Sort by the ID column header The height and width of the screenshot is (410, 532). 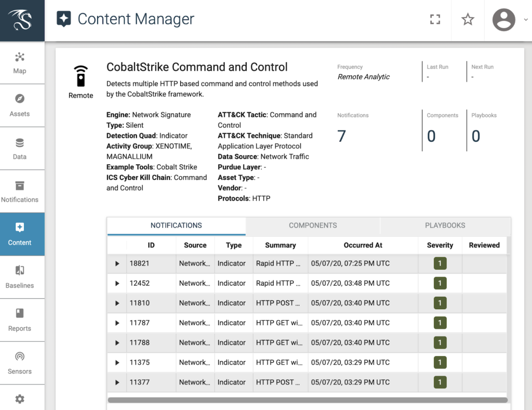coord(151,245)
